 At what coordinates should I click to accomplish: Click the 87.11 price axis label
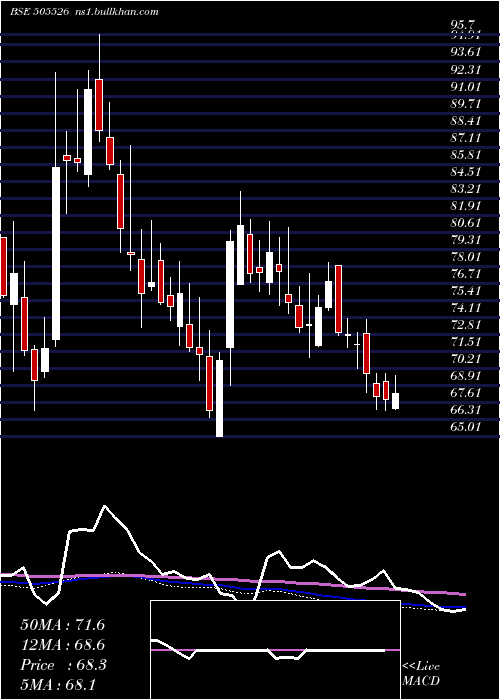pos(466,138)
